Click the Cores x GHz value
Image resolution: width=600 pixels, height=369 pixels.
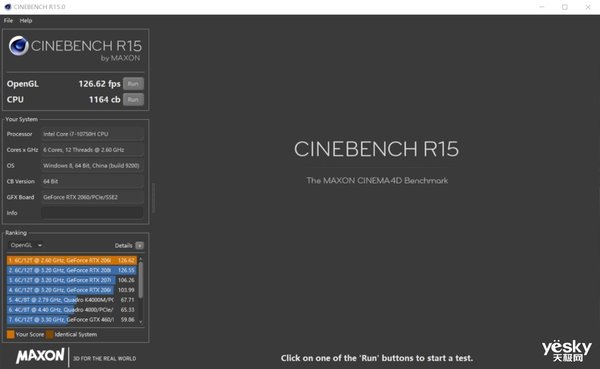tap(92, 150)
